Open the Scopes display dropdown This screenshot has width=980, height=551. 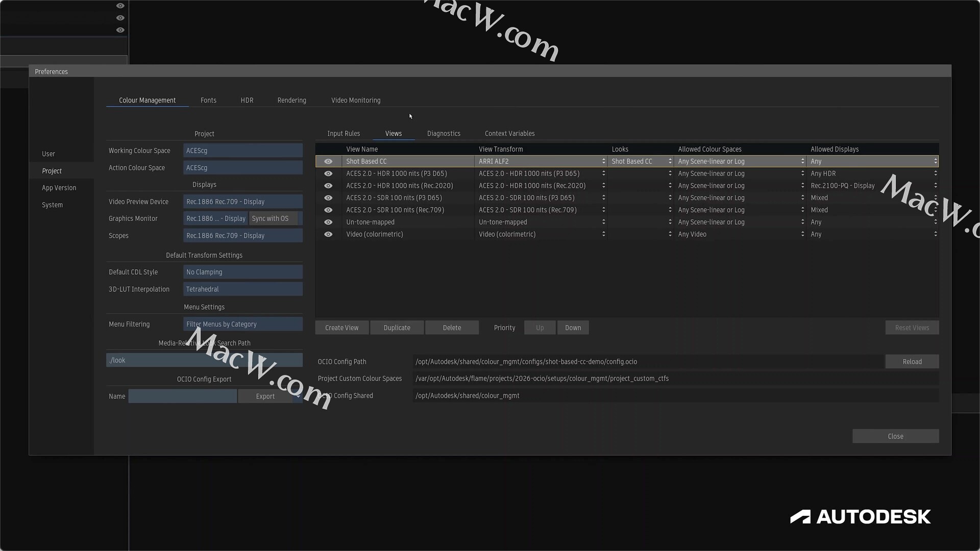243,236
